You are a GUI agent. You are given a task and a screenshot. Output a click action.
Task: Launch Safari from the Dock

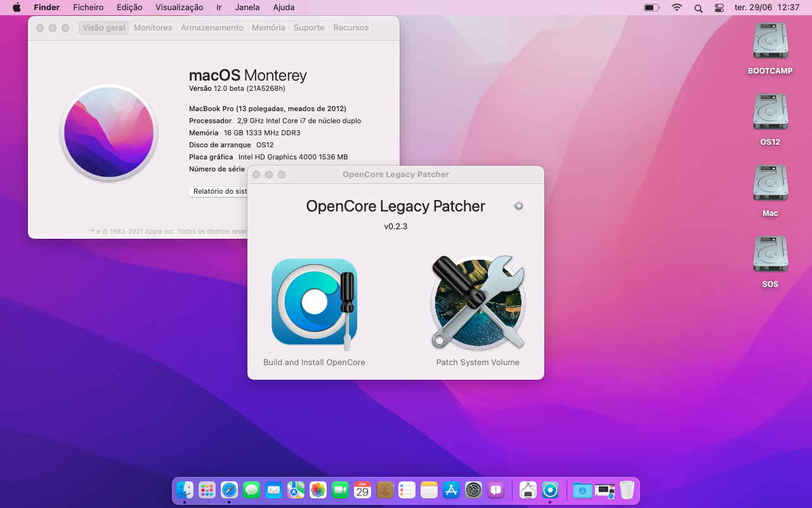click(229, 490)
